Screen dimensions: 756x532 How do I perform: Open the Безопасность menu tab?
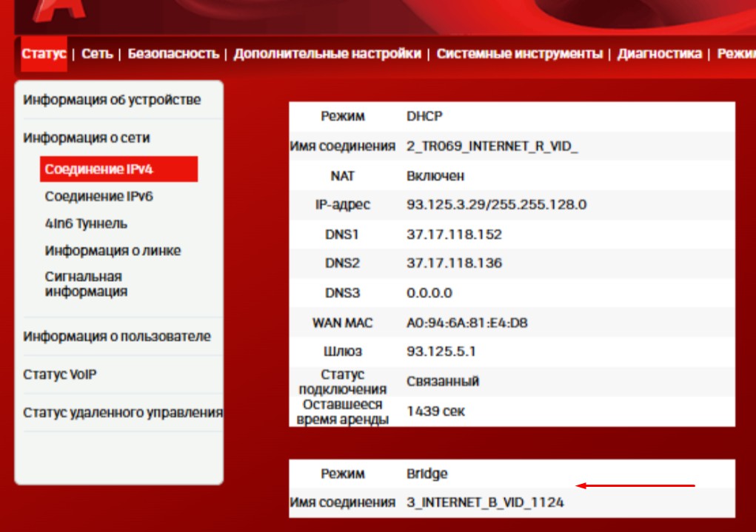tap(173, 54)
